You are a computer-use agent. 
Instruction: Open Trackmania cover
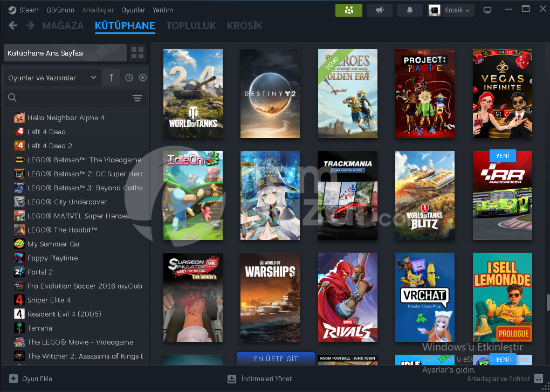pyautogui.click(x=348, y=195)
